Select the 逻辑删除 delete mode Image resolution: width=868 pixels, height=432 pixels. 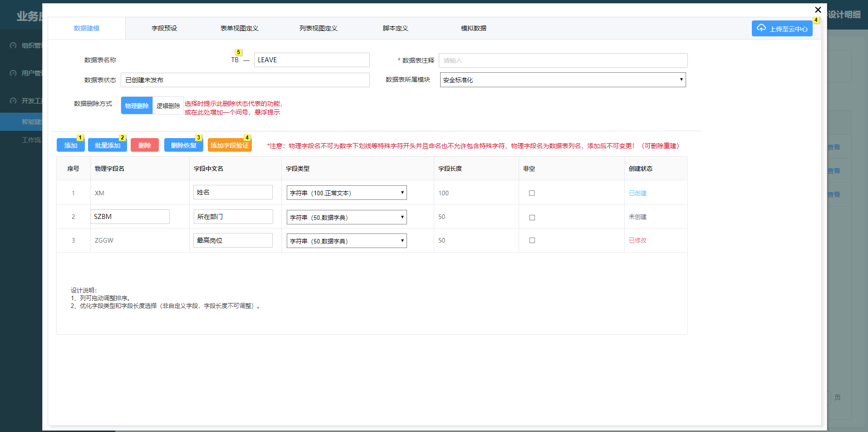click(168, 105)
